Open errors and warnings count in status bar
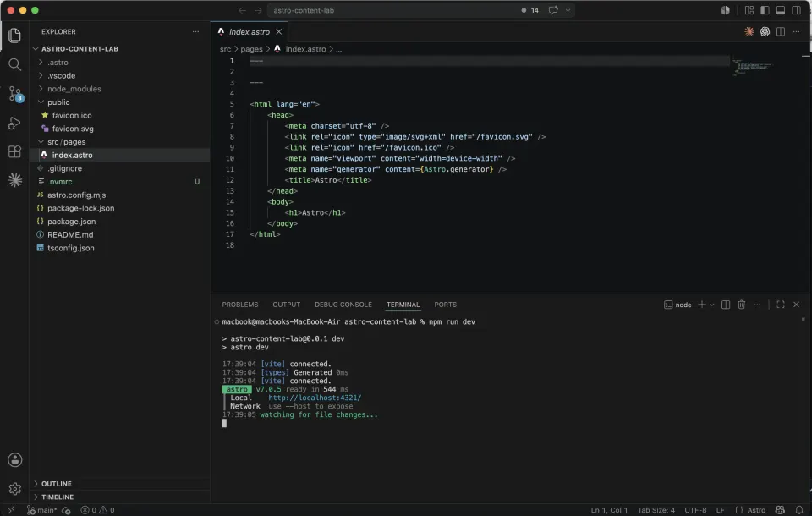This screenshot has height=516, width=812. [x=97, y=510]
